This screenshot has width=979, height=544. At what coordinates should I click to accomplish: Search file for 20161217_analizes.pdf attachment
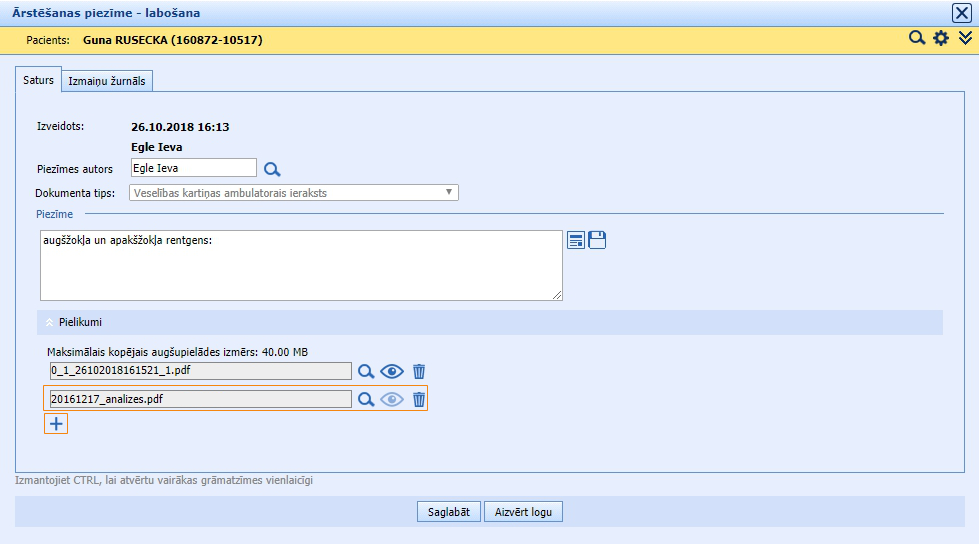pyautogui.click(x=366, y=399)
